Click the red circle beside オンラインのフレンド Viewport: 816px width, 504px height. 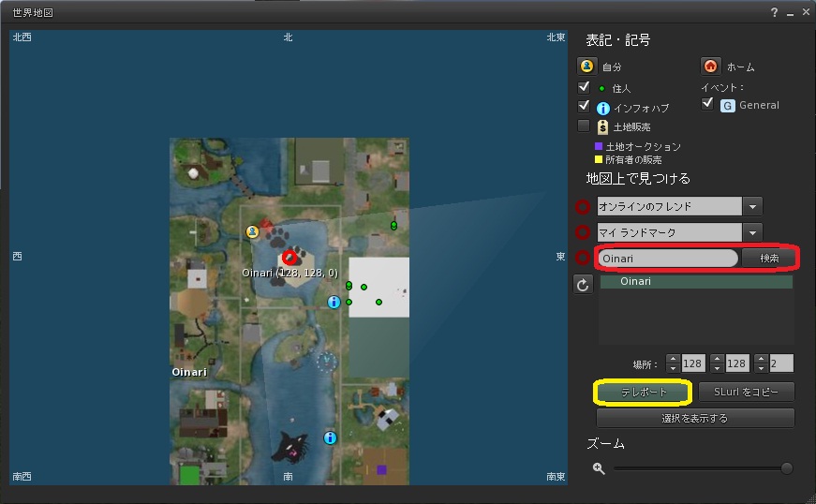(x=583, y=206)
